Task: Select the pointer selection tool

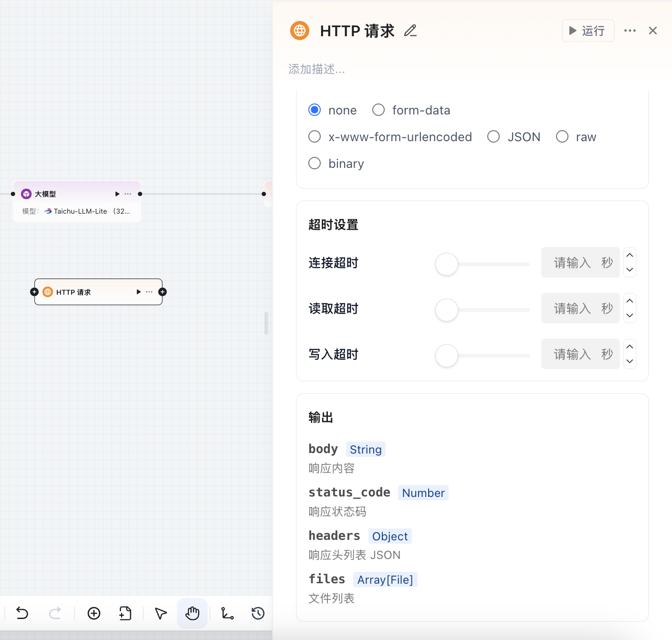Action: point(160,613)
